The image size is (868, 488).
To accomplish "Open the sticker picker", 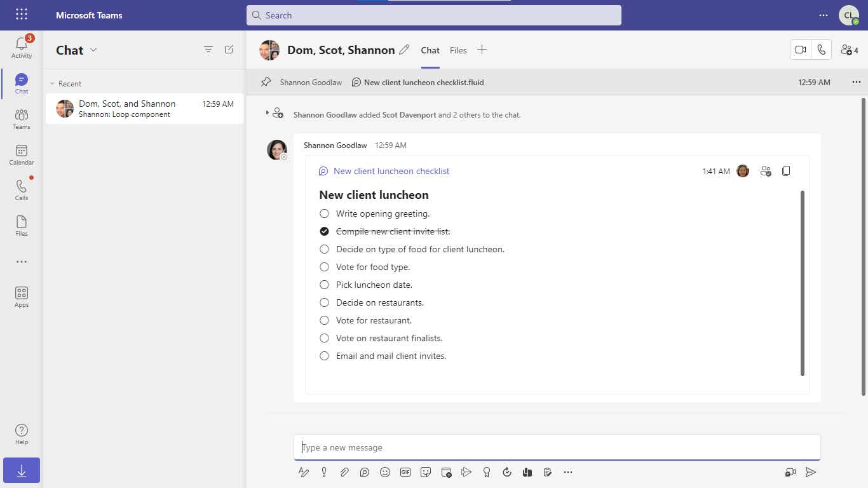I will (x=426, y=472).
